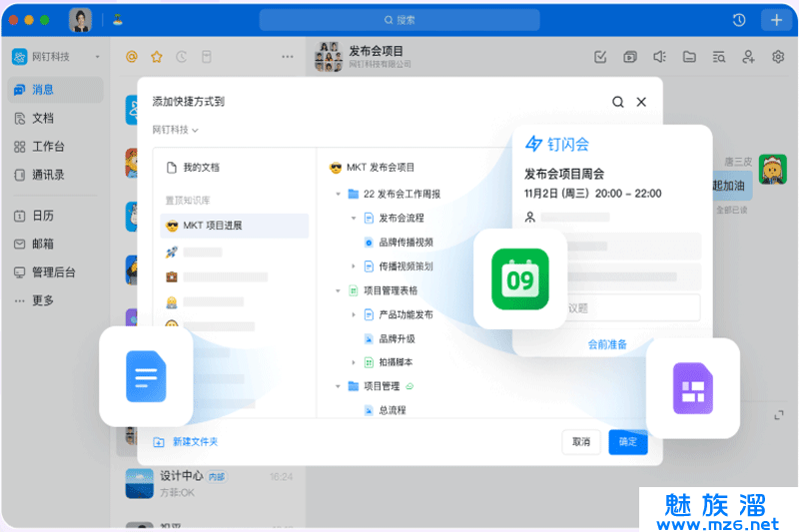Open the task checkbox icon in chat header
Screen dimensions: 799x532
(x=600, y=57)
